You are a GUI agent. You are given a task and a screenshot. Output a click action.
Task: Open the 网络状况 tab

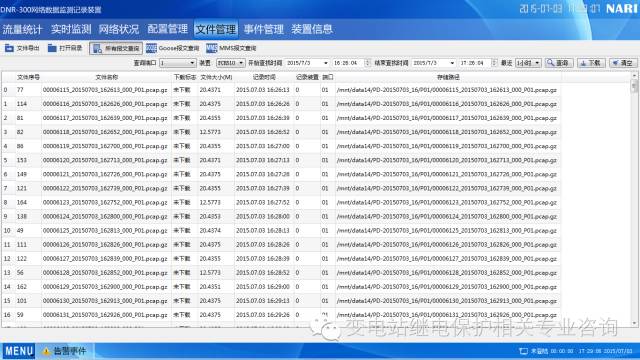119,29
